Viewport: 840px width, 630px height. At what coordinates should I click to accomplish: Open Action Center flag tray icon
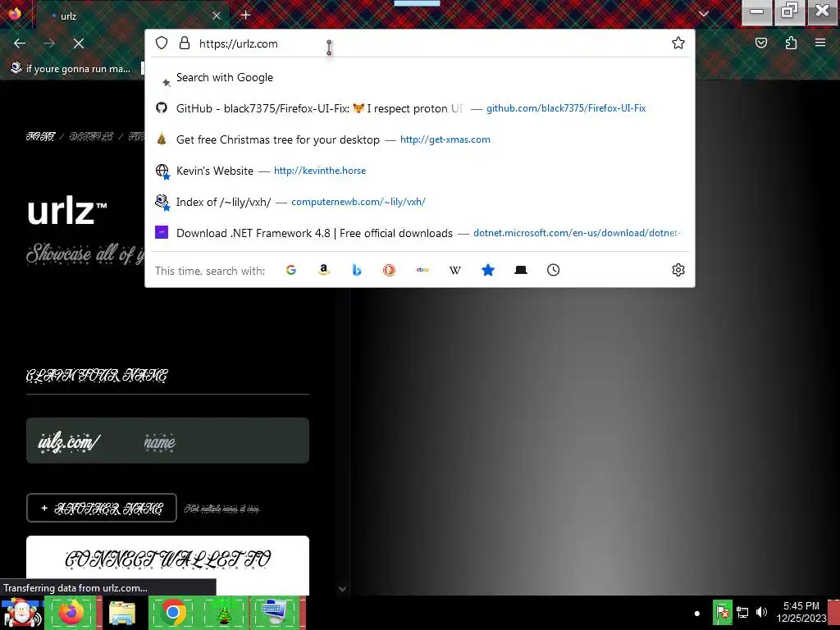point(722,612)
